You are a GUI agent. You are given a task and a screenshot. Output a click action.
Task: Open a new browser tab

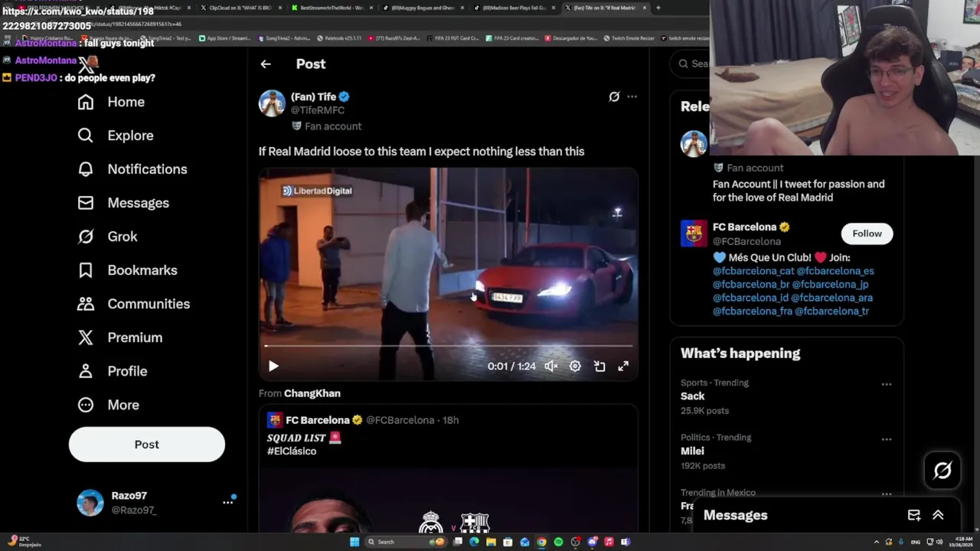pos(658,8)
